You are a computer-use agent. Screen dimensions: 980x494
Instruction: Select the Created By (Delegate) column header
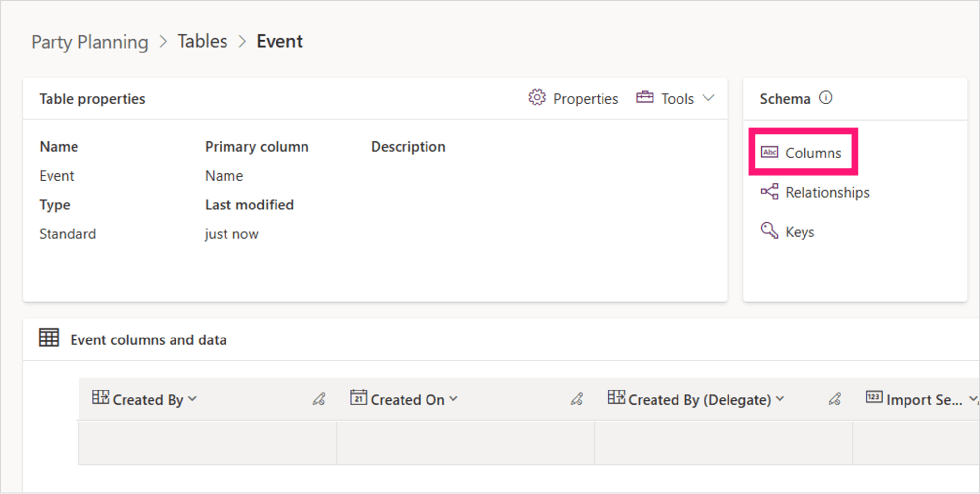(x=724, y=399)
